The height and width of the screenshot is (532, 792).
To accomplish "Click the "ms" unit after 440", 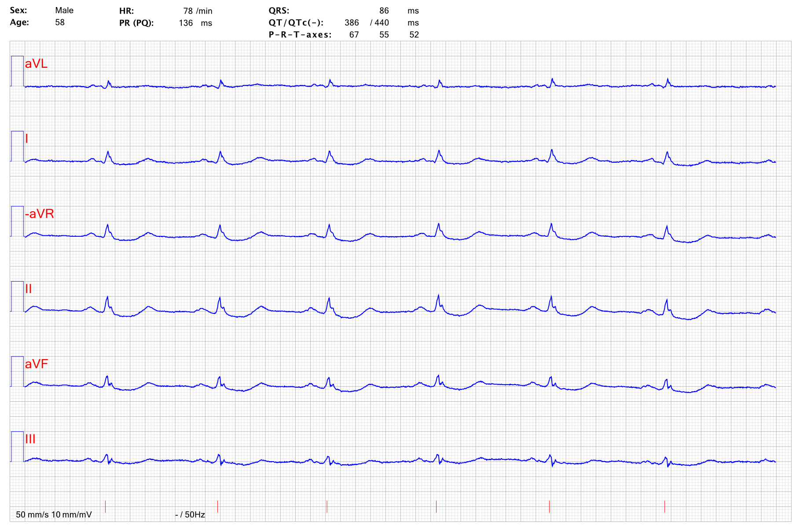I will click(413, 22).
